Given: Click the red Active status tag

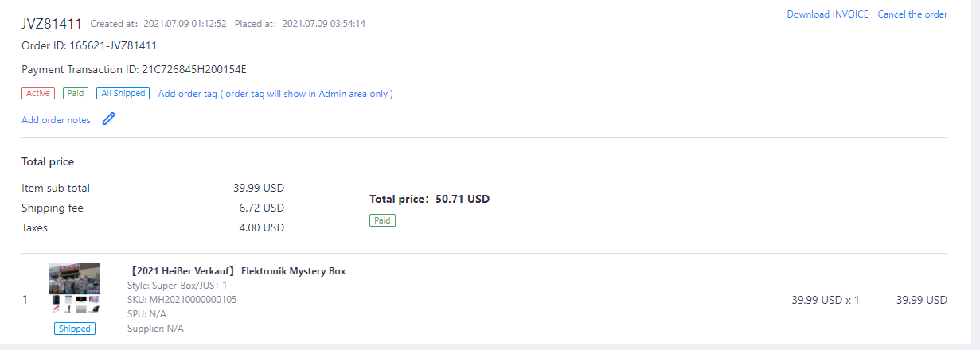Looking at the screenshot, I should click(38, 93).
